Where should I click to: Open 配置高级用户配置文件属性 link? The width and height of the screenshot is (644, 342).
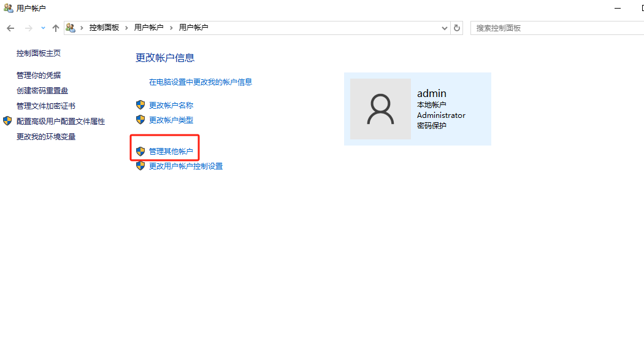[61, 121]
